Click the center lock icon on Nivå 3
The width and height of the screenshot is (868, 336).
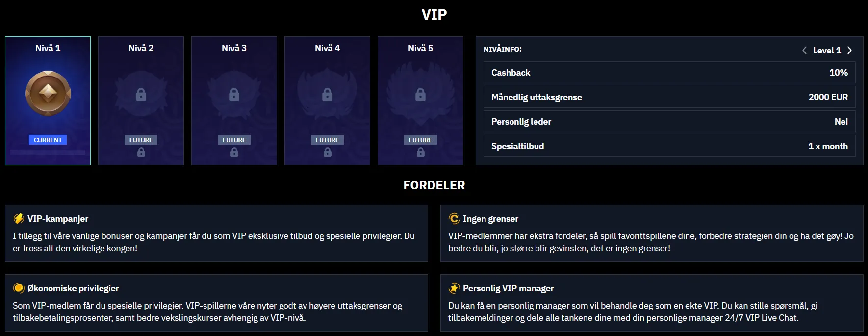point(234,94)
